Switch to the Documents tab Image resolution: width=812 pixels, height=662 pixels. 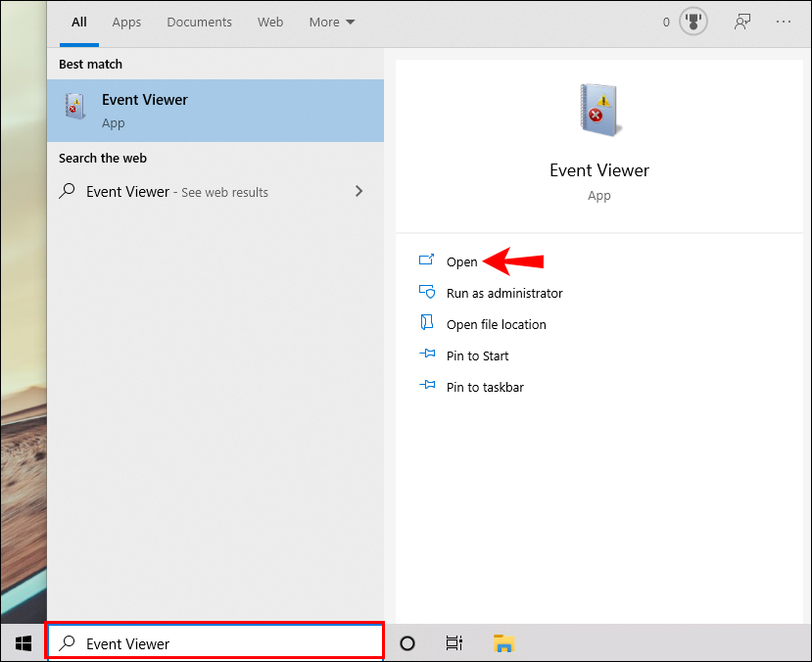click(x=199, y=22)
